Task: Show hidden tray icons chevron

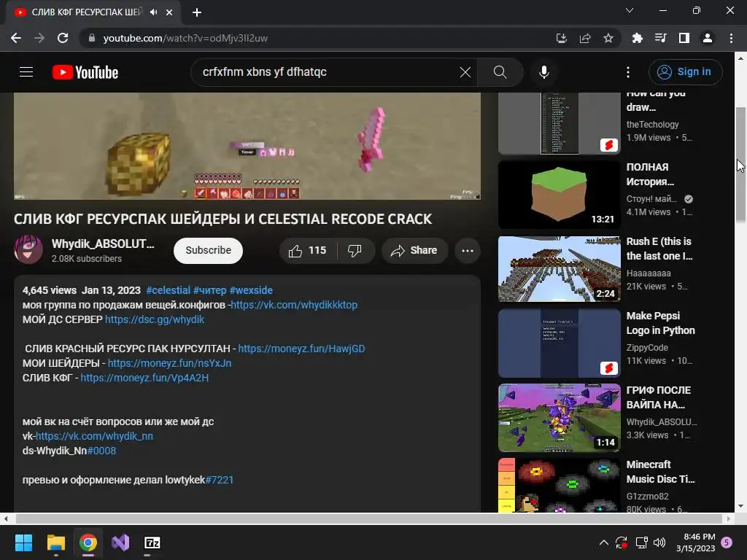Action: [x=603, y=542]
